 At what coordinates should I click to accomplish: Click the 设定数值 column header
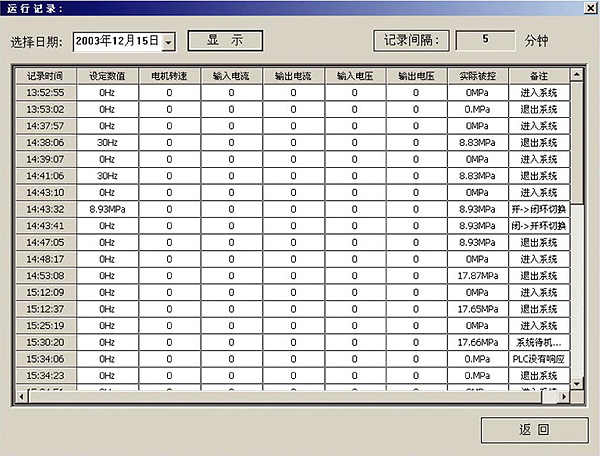pos(107,76)
